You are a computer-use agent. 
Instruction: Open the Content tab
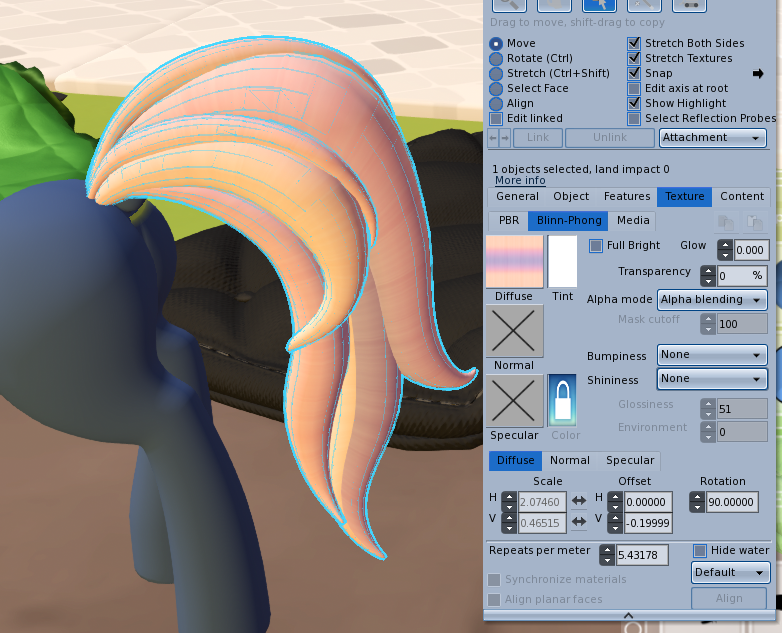(x=742, y=197)
